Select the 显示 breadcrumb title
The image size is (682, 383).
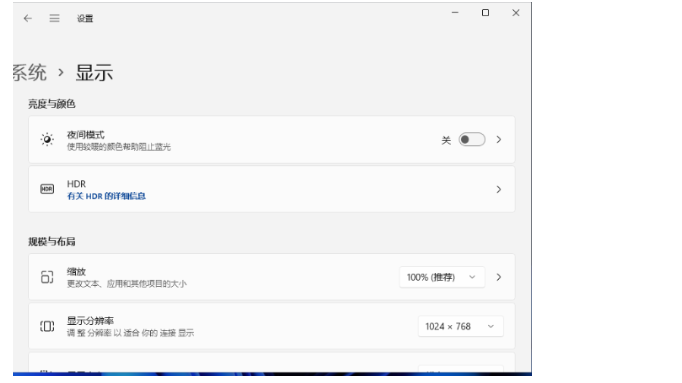click(x=94, y=72)
